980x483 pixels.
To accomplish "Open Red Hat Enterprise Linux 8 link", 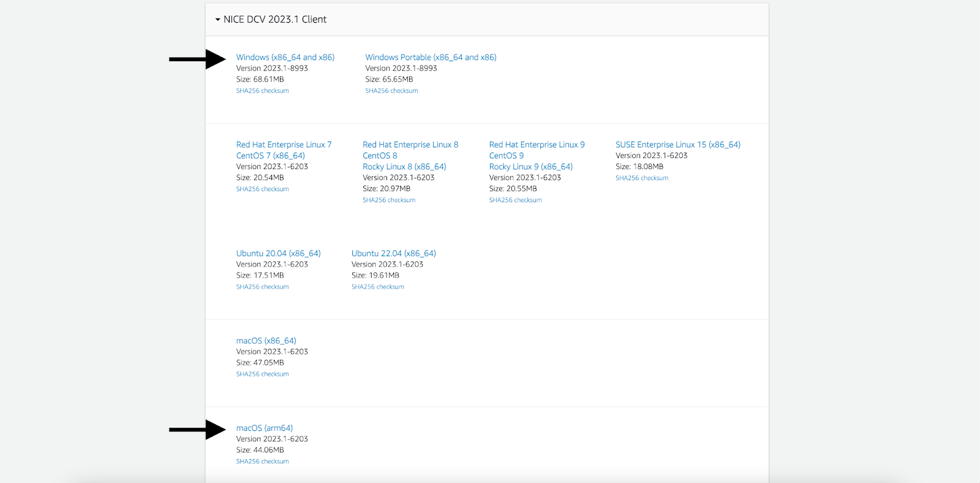I will click(x=410, y=145).
